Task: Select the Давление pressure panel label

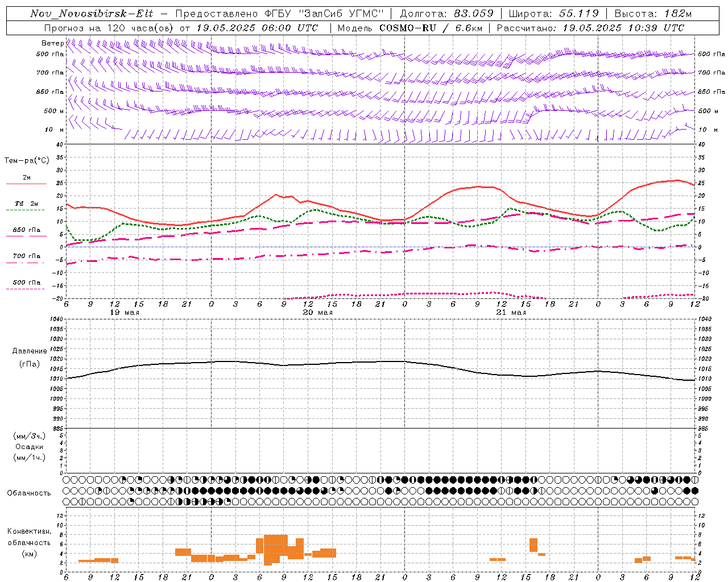Action: (30, 351)
